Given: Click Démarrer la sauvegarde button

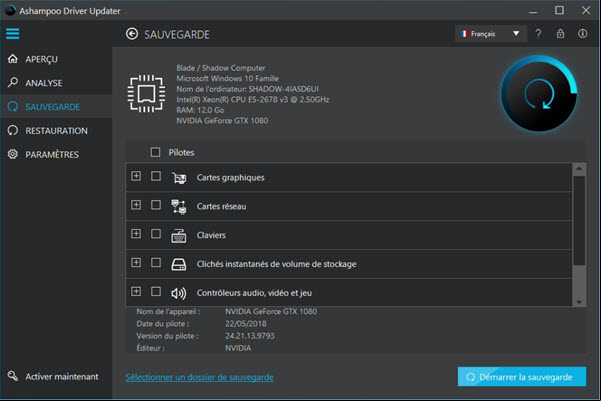Looking at the screenshot, I should pyautogui.click(x=522, y=376).
